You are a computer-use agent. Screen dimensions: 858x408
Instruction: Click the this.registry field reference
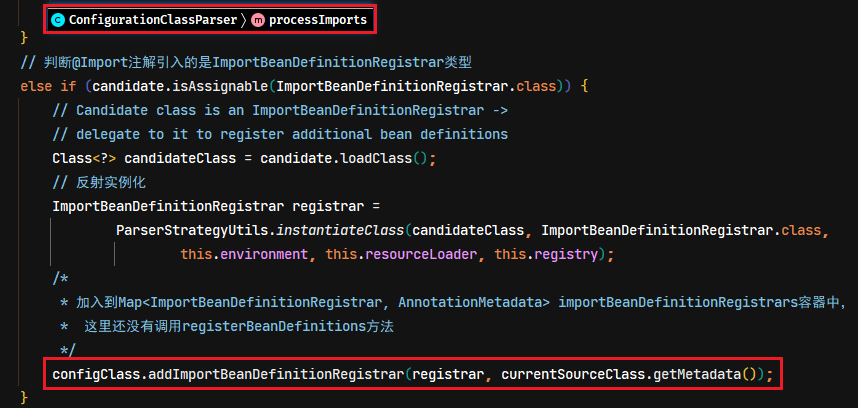[546, 254]
